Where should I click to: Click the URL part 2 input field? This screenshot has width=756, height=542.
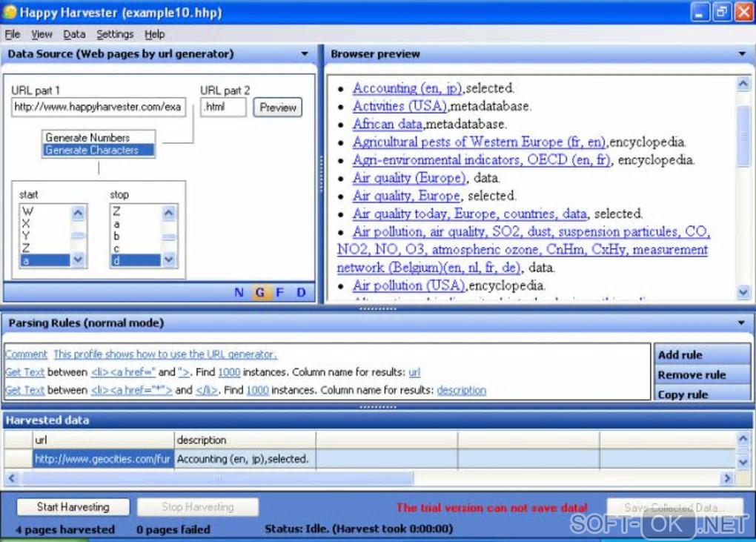223,107
